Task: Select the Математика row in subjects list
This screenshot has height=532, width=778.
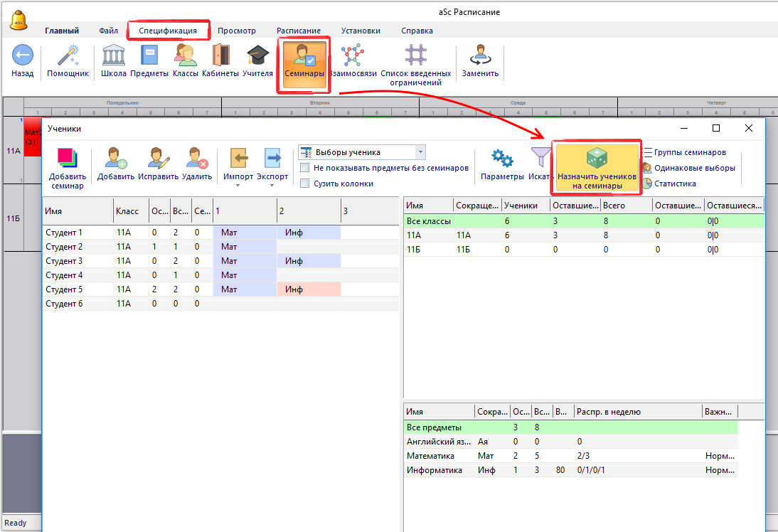Action: pyautogui.click(x=430, y=456)
